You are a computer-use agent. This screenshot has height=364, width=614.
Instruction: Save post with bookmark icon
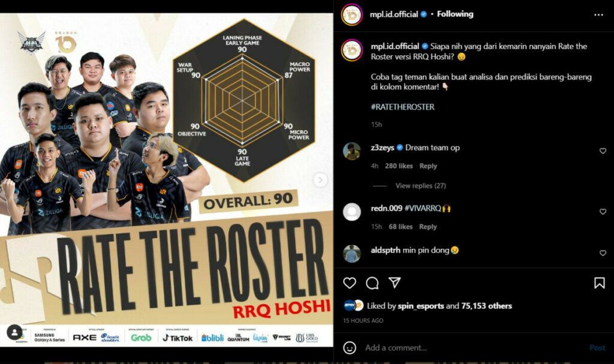click(599, 283)
